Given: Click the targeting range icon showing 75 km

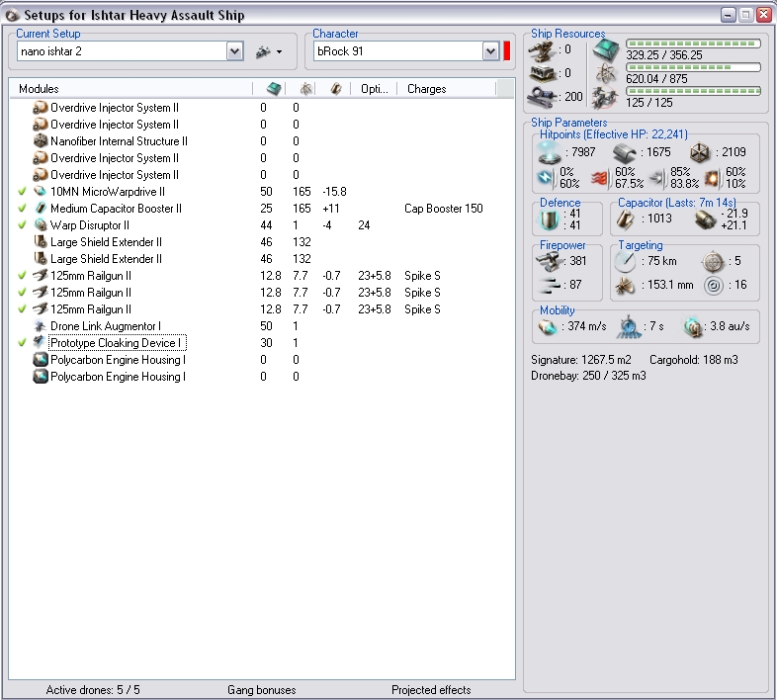Looking at the screenshot, I should [625, 261].
